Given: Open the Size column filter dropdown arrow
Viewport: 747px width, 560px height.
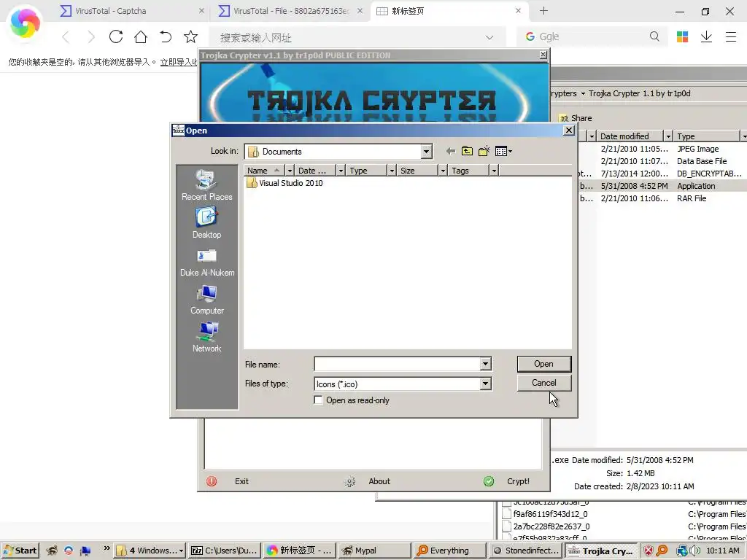Looking at the screenshot, I should point(443,171).
